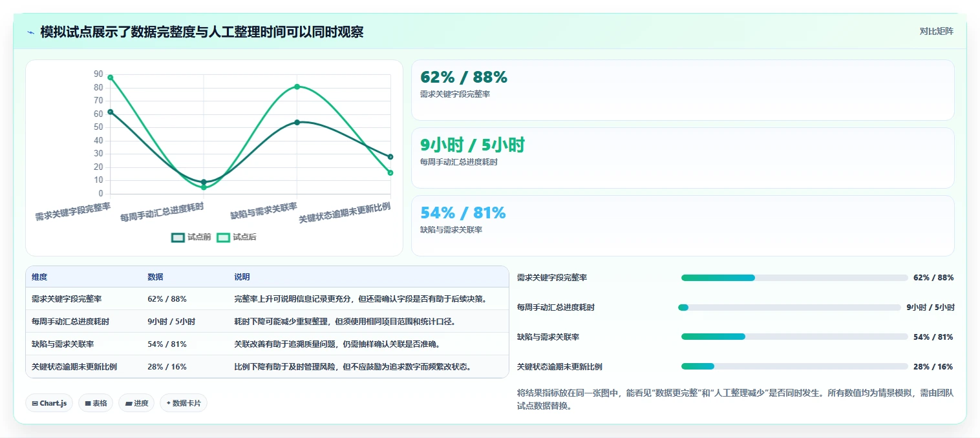Click description starting 完整率上升可说明
Viewport: 980px width, 438px height.
[x=360, y=299]
